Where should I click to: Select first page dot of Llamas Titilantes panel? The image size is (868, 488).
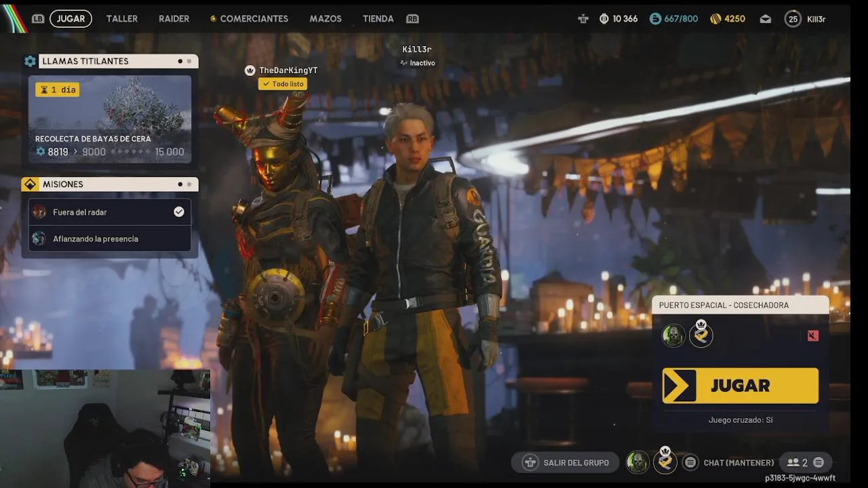point(180,61)
